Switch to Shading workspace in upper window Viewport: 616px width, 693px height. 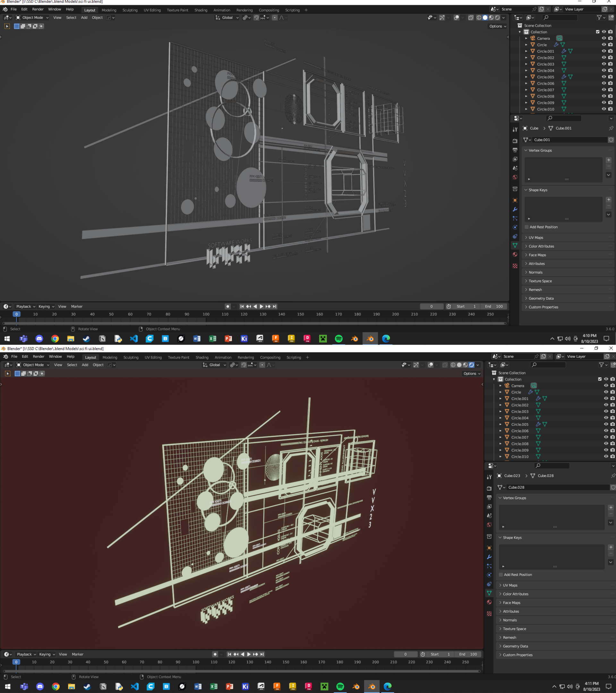pyautogui.click(x=201, y=10)
